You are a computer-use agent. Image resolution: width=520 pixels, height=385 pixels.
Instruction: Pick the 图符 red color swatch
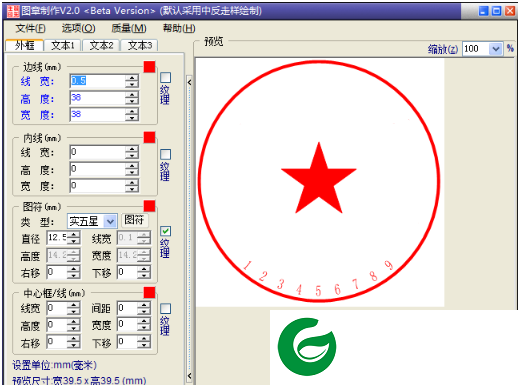click(149, 206)
